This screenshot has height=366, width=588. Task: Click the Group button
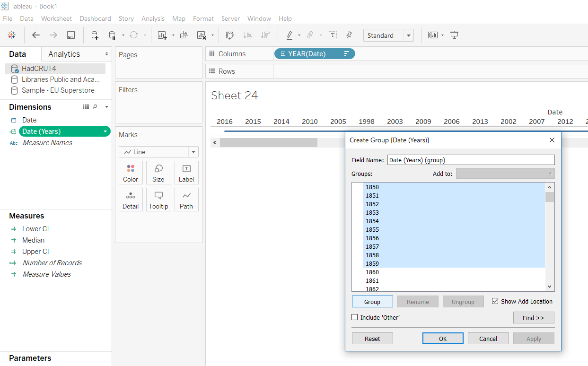(372, 302)
